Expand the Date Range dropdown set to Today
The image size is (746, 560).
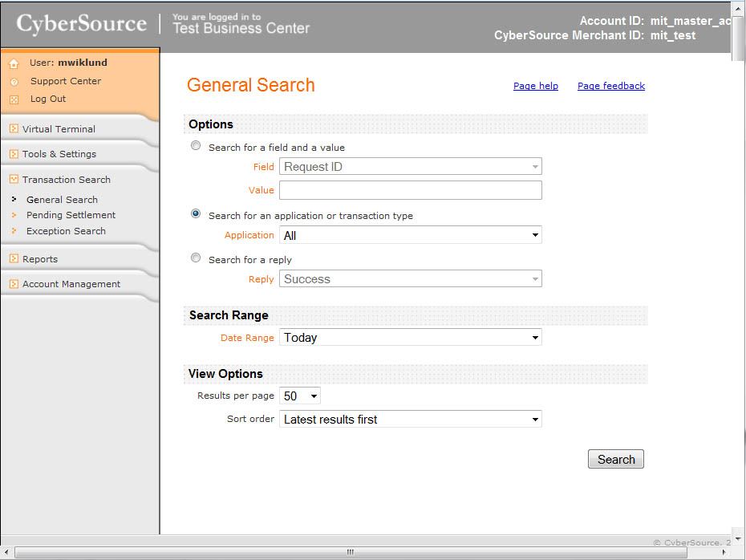(x=410, y=338)
